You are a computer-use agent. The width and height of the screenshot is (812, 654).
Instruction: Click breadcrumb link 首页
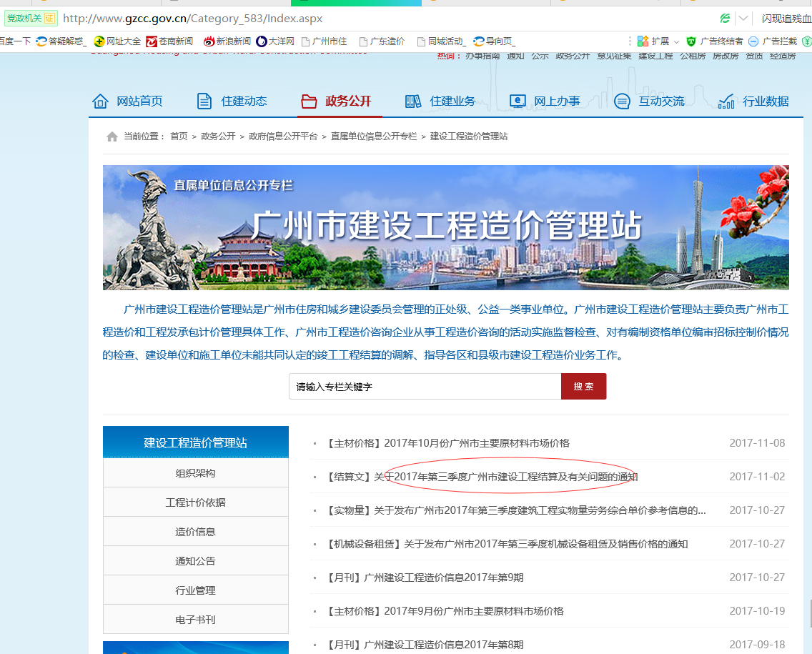[179, 137]
